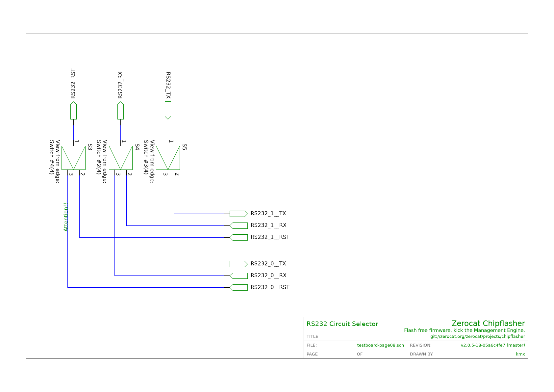554x392 pixels.
Task: Click the S5 reference designator
Action: 185,147
